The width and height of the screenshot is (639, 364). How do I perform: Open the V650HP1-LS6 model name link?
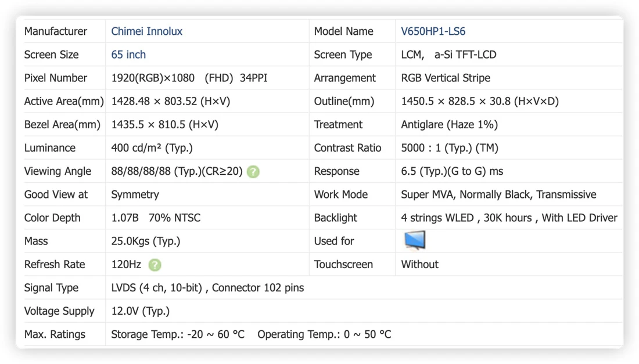point(433,31)
